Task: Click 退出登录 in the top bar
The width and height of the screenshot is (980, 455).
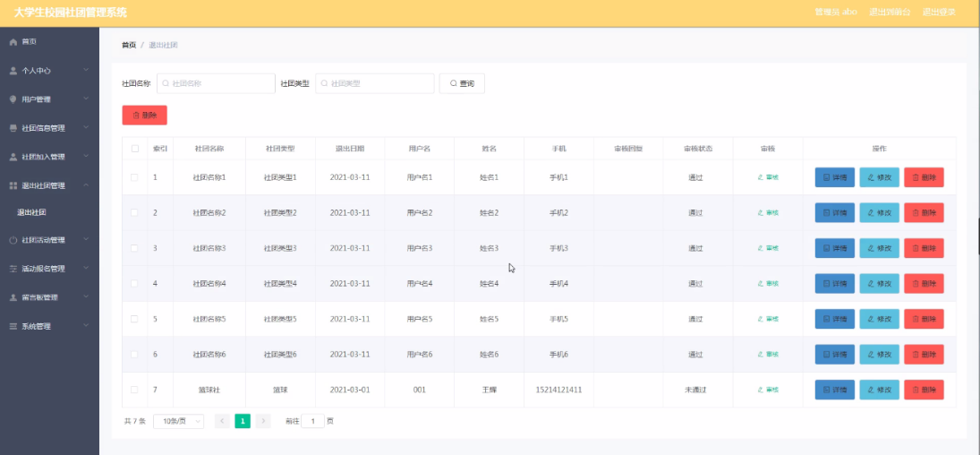Action: [x=939, y=12]
